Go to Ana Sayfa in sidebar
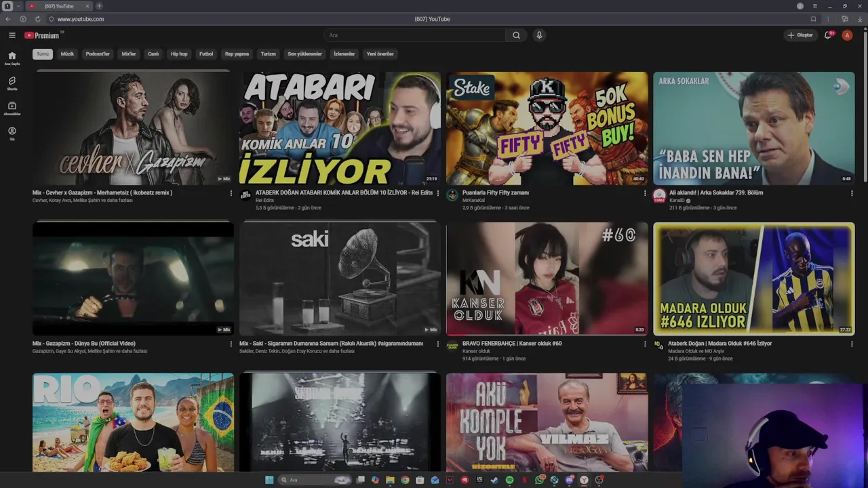The height and width of the screenshot is (488, 868). (x=12, y=58)
